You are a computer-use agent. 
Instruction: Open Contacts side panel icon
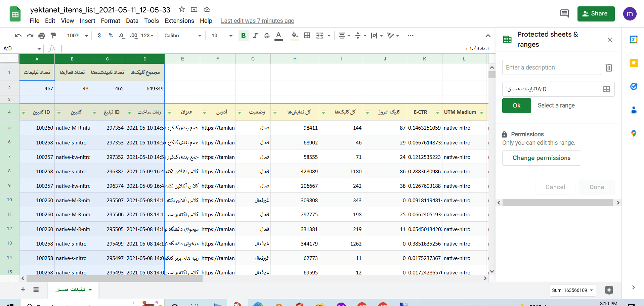634,110
